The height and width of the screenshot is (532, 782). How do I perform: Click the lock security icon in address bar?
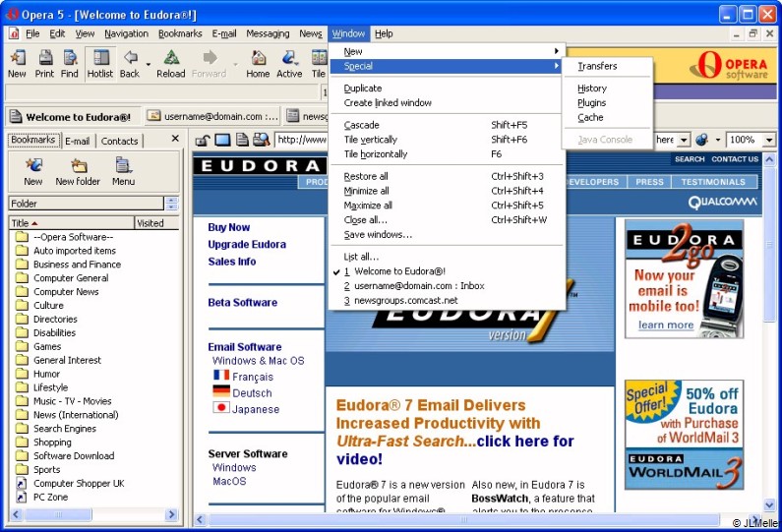202,140
